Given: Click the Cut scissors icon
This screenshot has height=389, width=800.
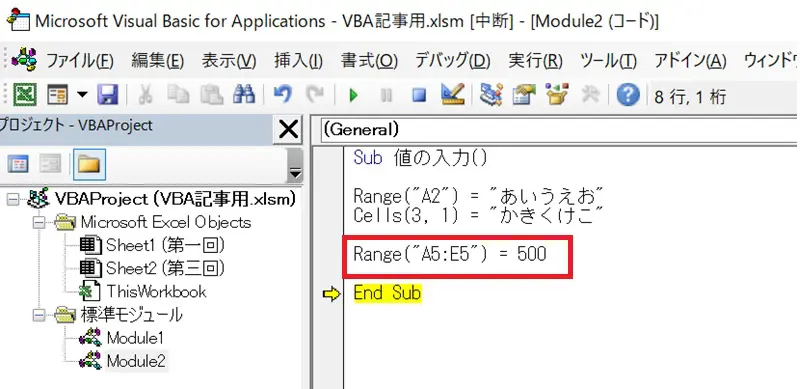Looking at the screenshot, I should point(145,95).
